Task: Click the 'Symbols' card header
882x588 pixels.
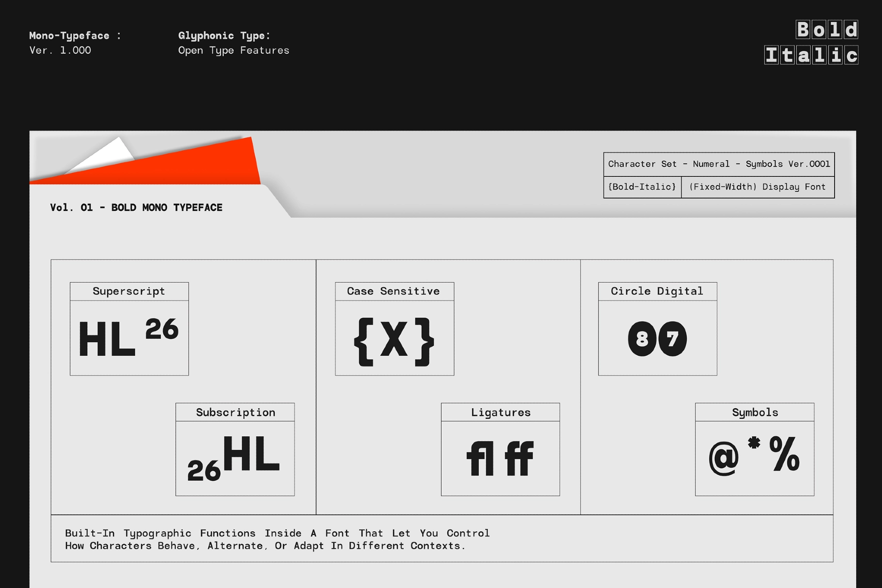Action: pyautogui.click(x=755, y=413)
